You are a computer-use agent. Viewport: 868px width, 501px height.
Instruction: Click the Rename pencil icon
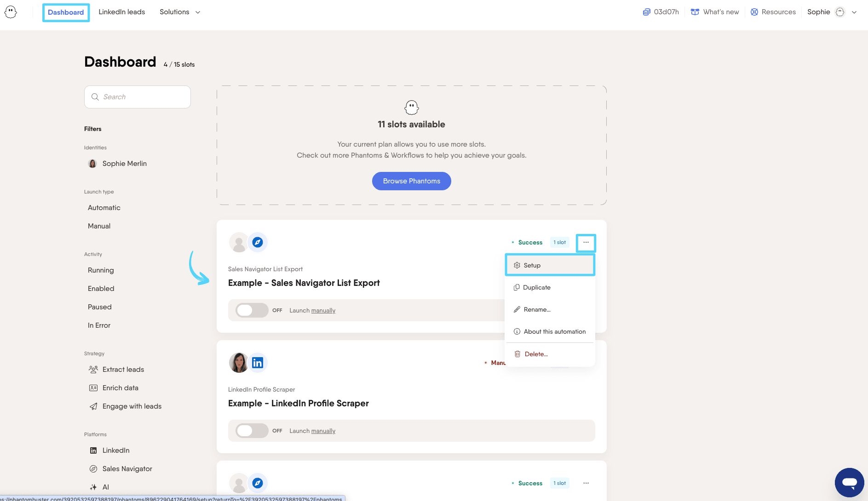pos(517,309)
